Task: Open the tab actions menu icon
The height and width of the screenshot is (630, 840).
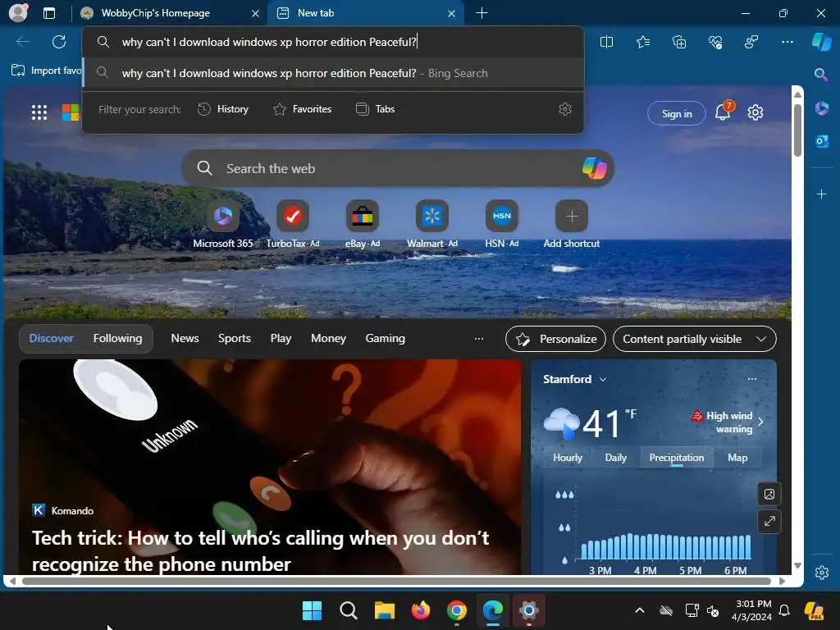Action: 49,13
